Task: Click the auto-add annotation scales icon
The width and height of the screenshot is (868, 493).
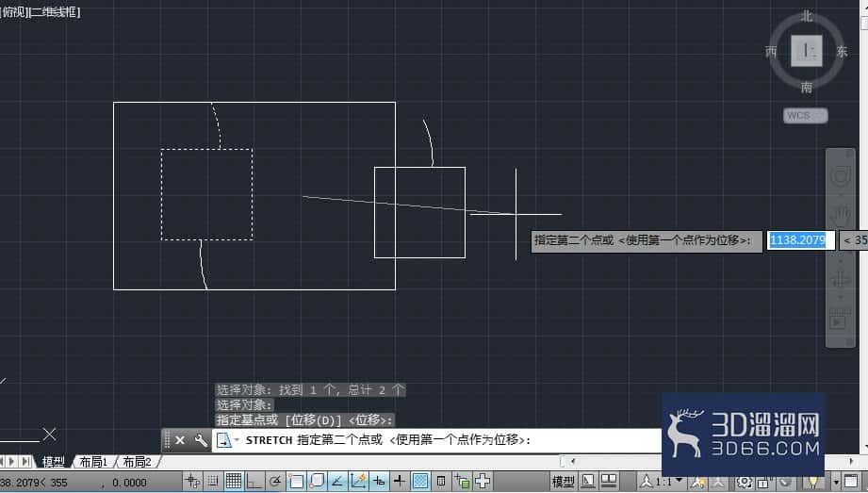Action: (x=718, y=482)
